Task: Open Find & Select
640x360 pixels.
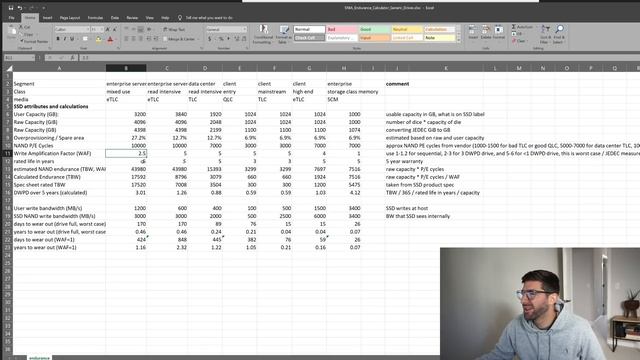Action: click(x=559, y=34)
